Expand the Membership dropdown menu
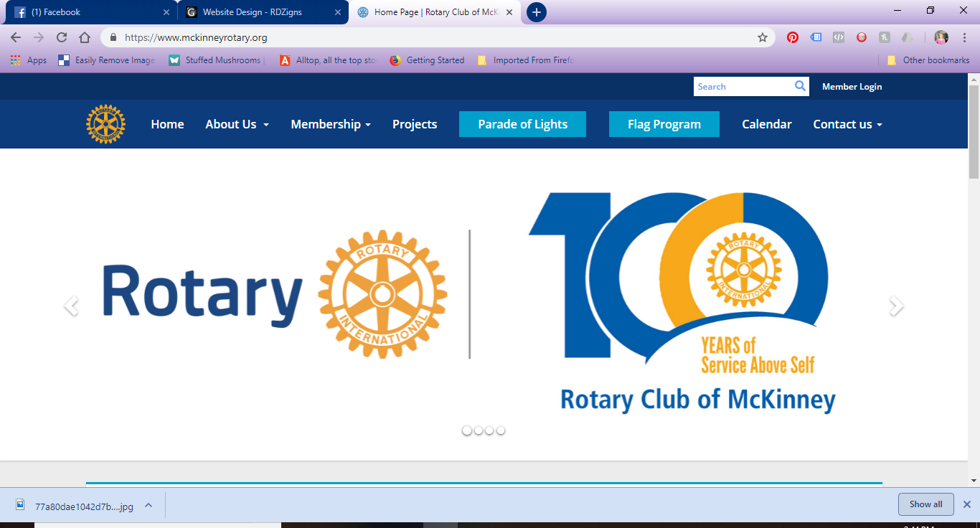 click(331, 124)
